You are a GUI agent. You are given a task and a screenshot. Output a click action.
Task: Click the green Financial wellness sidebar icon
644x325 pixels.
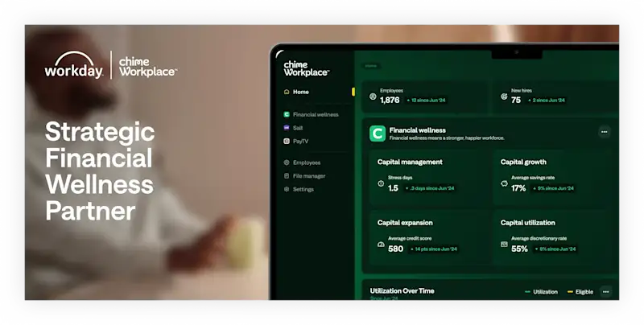click(x=287, y=115)
